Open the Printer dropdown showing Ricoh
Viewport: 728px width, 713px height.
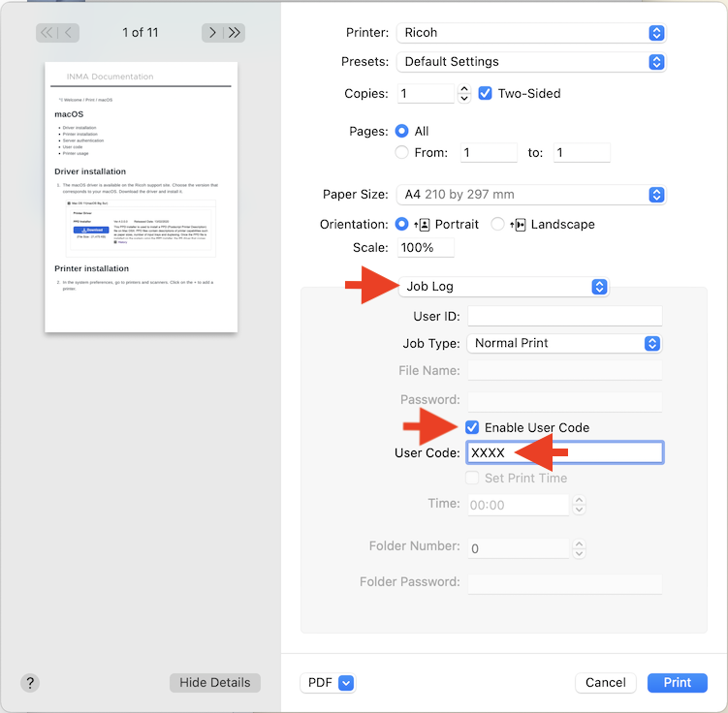pos(530,33)
